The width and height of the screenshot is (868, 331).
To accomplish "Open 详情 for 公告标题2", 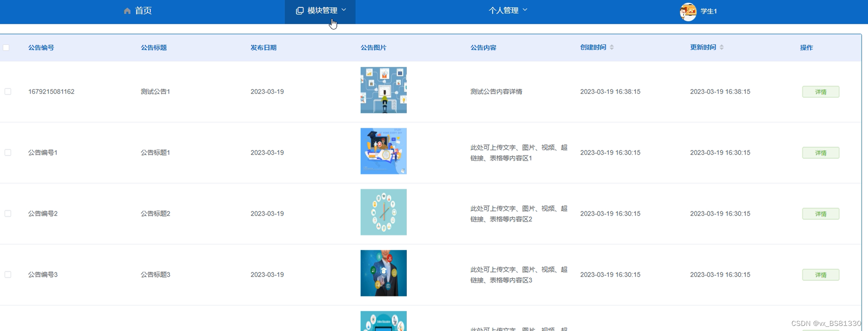I will point(820,214).
